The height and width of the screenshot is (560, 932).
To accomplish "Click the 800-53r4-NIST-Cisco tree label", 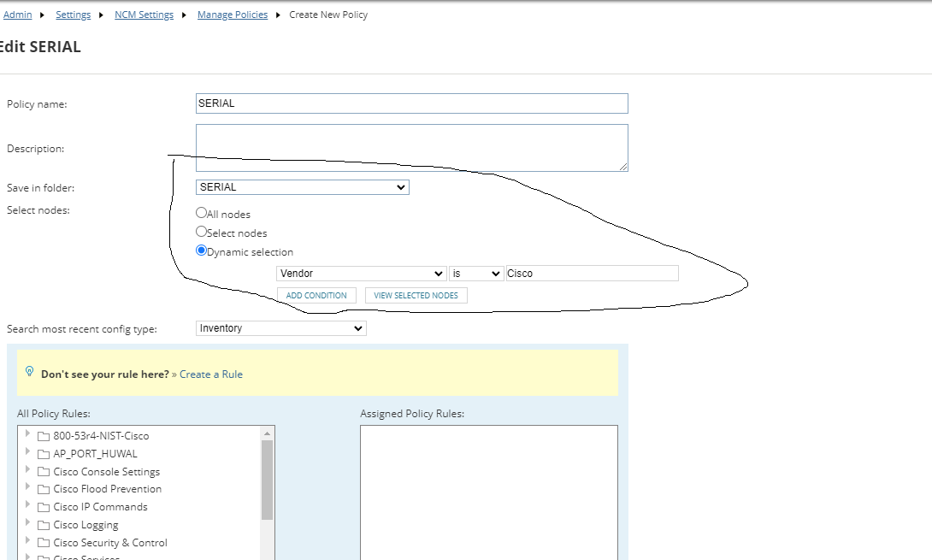I will [x=101, y=436].
